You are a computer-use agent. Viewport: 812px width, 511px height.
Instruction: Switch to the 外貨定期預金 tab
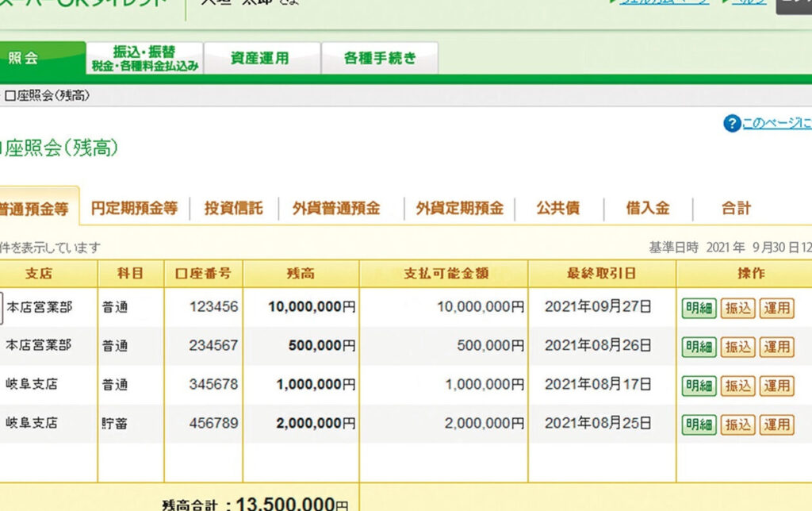click(460, 209)
